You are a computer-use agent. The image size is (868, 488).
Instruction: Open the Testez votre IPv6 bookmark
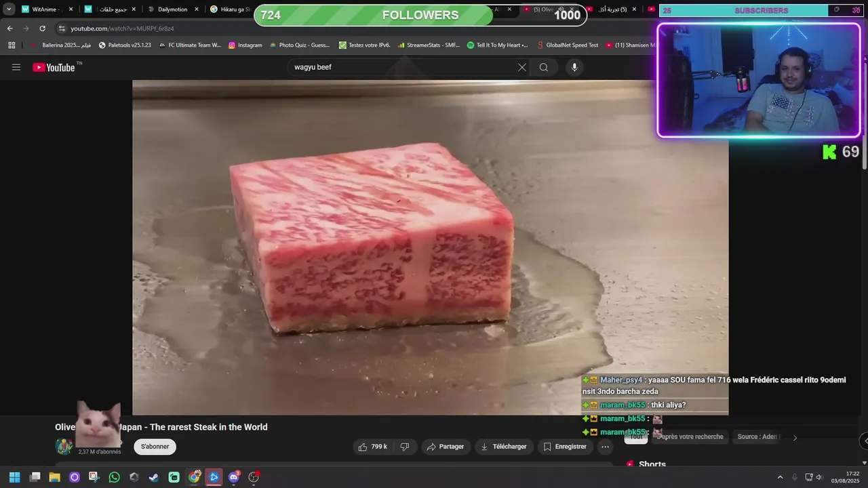[364, 45]
